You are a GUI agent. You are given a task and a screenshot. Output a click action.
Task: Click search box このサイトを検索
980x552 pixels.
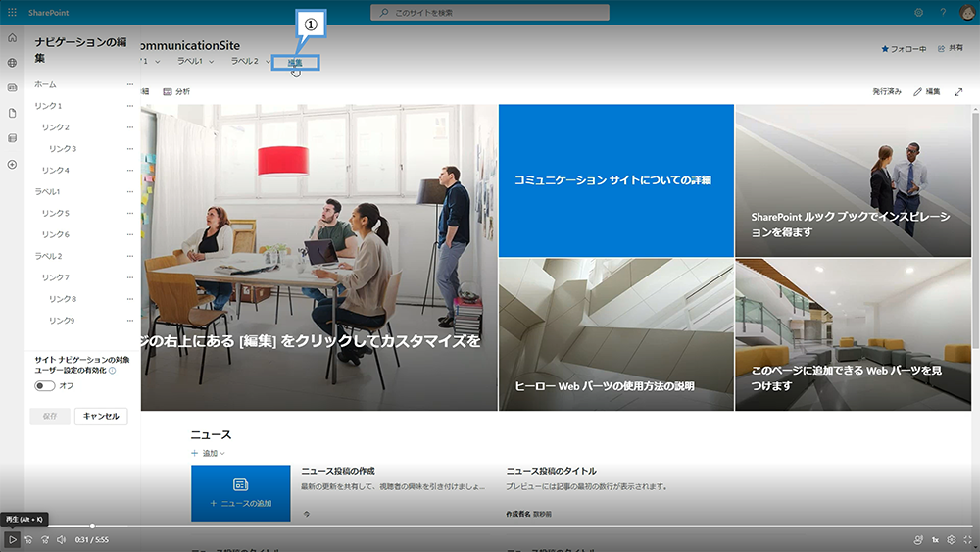coord(490,13)
